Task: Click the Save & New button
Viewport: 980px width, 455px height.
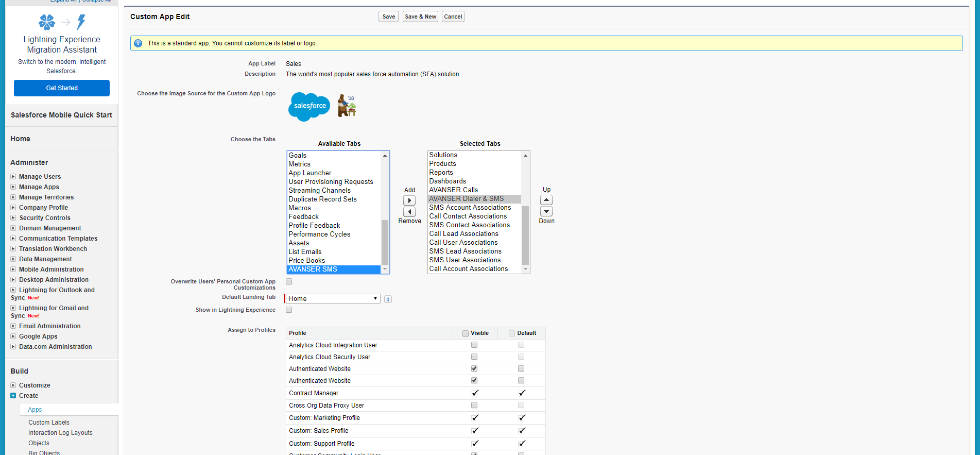Action: click(420, 16)
